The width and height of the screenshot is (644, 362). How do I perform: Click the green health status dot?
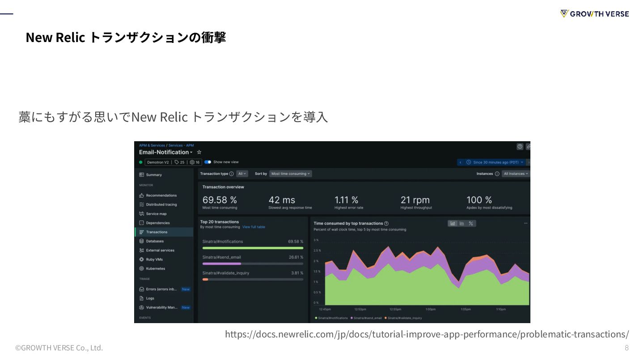(140, 162)
